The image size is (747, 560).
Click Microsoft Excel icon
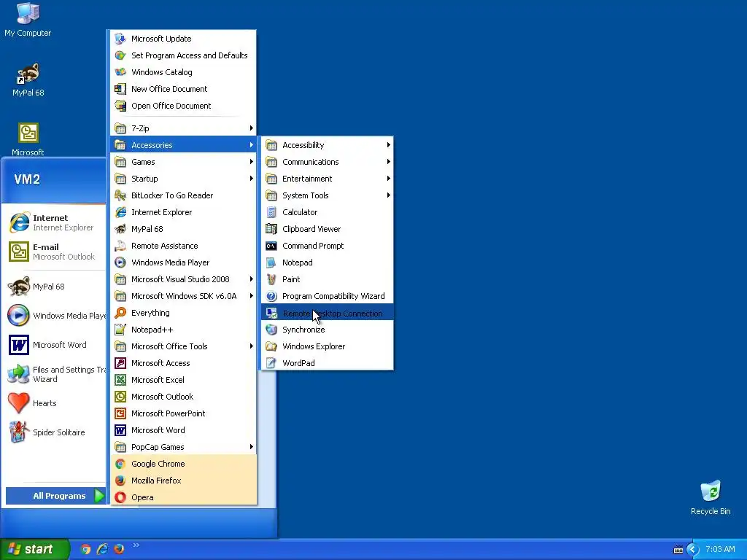(x=120, y=380)
